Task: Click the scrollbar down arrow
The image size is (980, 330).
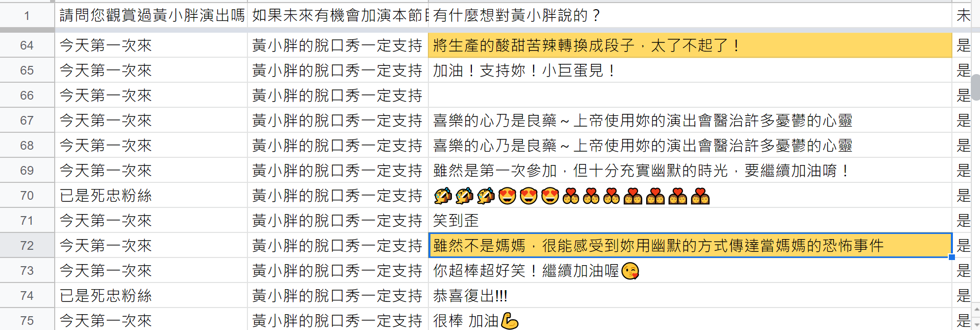Action: pos(976,324)
